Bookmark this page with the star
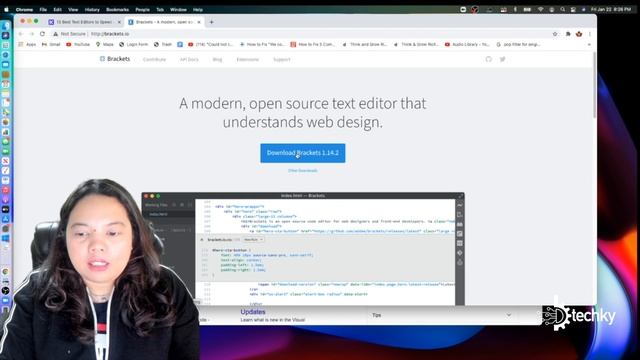The image size is (640, 360). tap(555, 34)
